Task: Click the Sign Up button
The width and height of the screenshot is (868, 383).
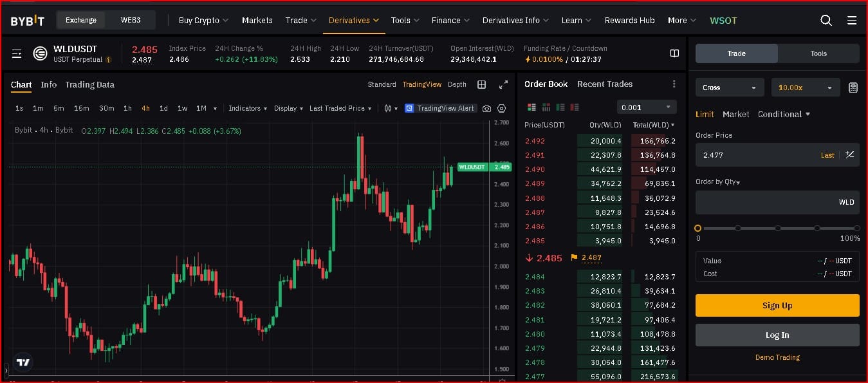Action: [777, 306]
